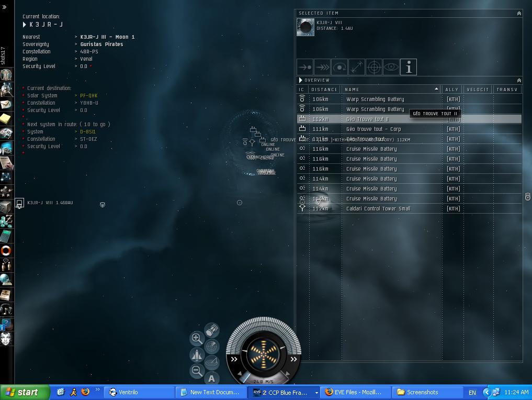532x400 pixels.
Task: Toggle Look At eye icon in Selected Item
Action: click(x=391, y=67)
